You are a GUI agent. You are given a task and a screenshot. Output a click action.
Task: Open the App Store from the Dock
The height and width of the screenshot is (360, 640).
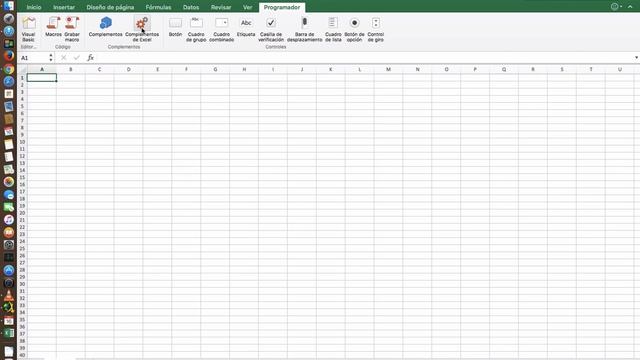(x=9, y=270)
